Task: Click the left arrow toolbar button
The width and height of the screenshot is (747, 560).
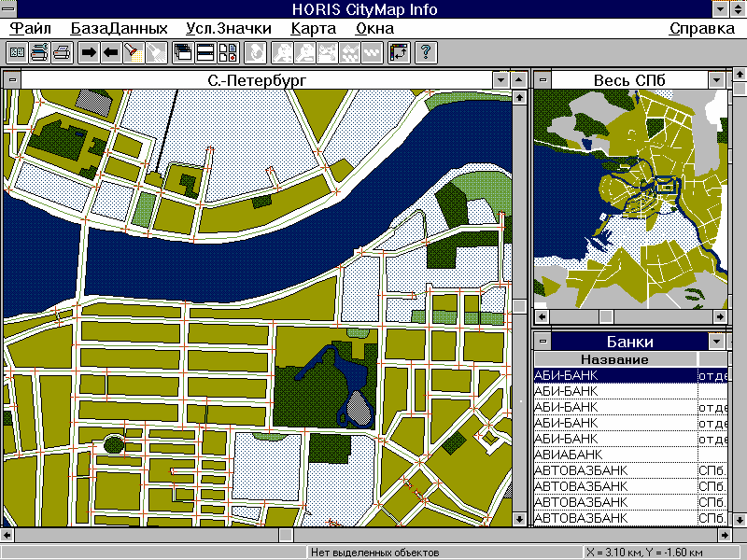Action: tap(111, 52)
